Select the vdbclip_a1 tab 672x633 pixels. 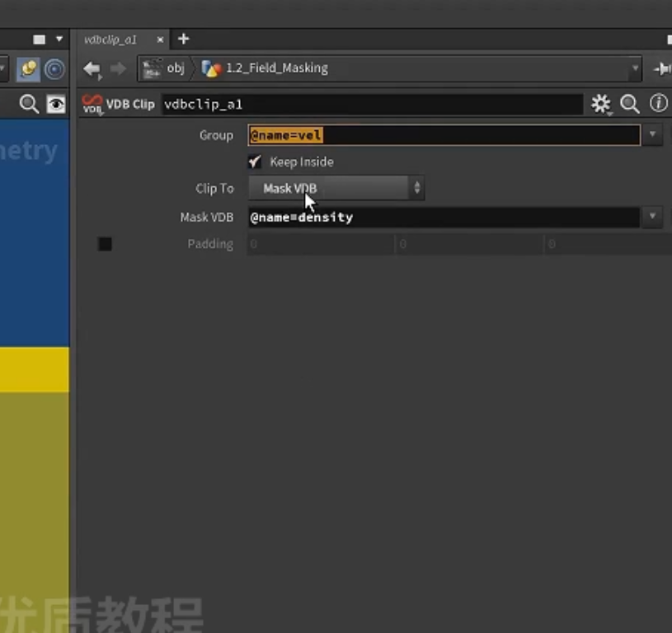110,40
